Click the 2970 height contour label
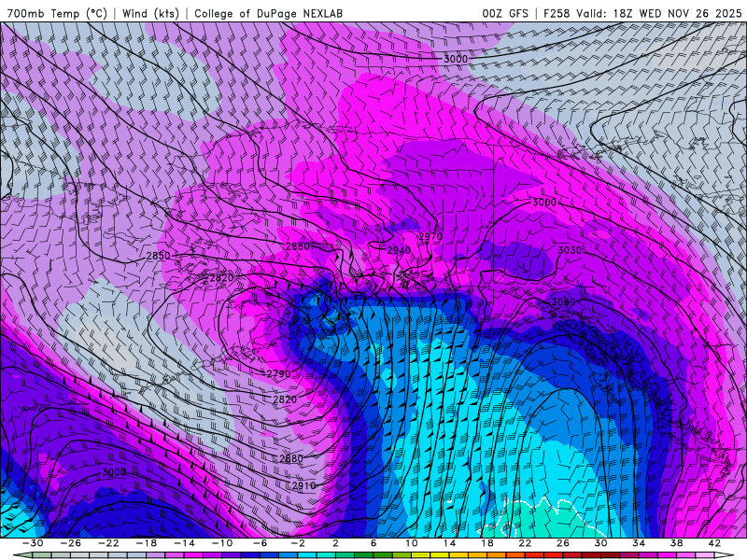The height and width of the screenshot is (560, 747). (430, 236)
